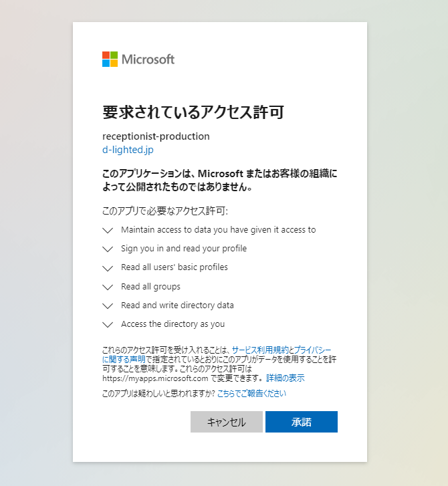Click the キャンセル cancel button
This screenshot has height=486, width=448.
(x=226, y=422)
